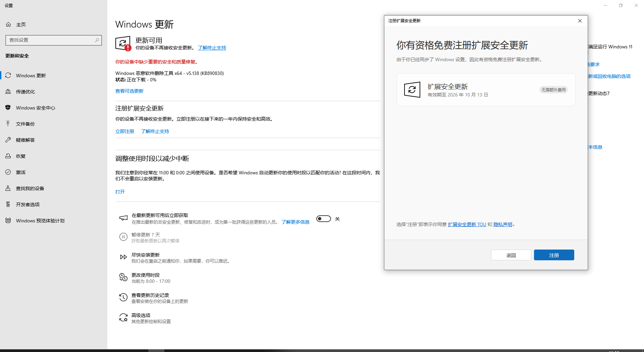
Task: Click the shield icon for Windows 安全中心
Action: point(8,107)
